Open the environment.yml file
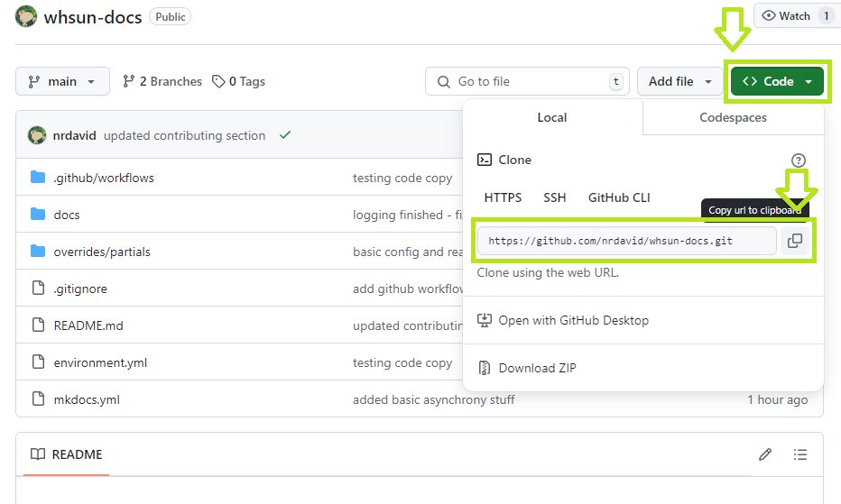841x504 pixels. pos(100,363)
